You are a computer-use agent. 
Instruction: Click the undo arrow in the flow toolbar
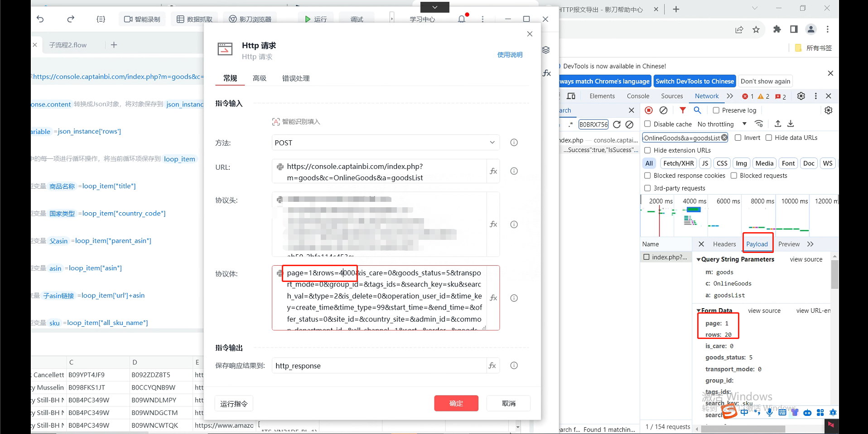pos(40,19)
